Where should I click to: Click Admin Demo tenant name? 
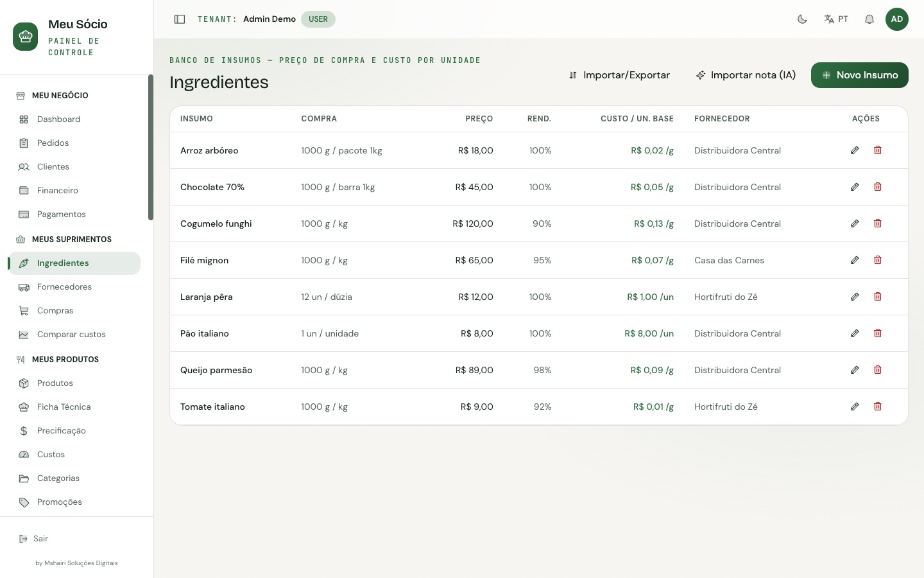pos(269,19)
